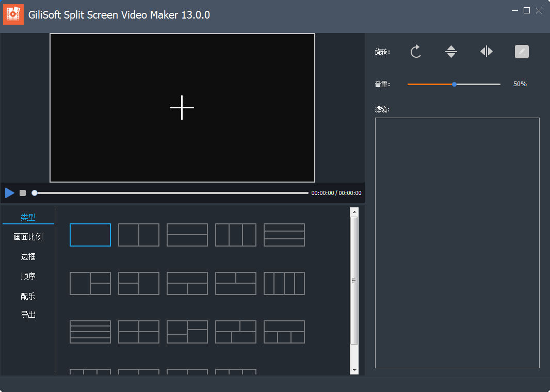Adjust the 音量 volume slider
The height and width of the screenshot is (392, 550).
[x=454, y=84]
